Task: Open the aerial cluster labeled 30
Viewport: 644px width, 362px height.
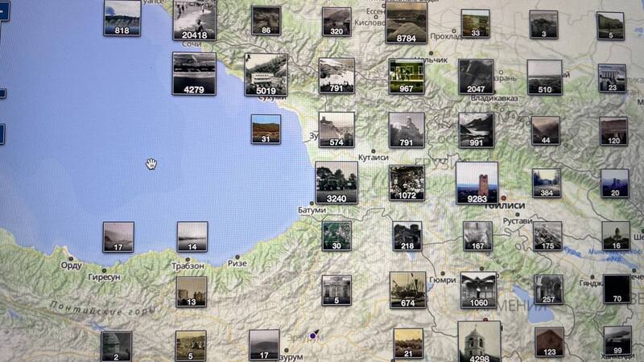Action: [x=336, y=236]
